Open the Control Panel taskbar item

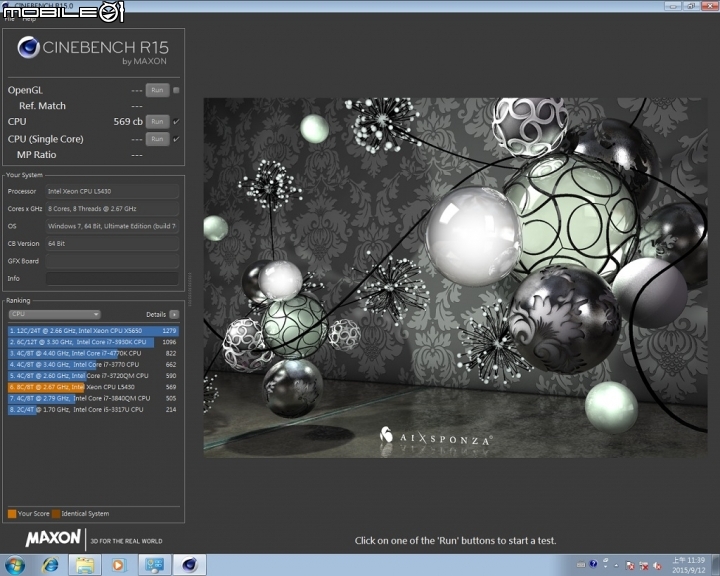pyautogui.click(x=154, y=565)
